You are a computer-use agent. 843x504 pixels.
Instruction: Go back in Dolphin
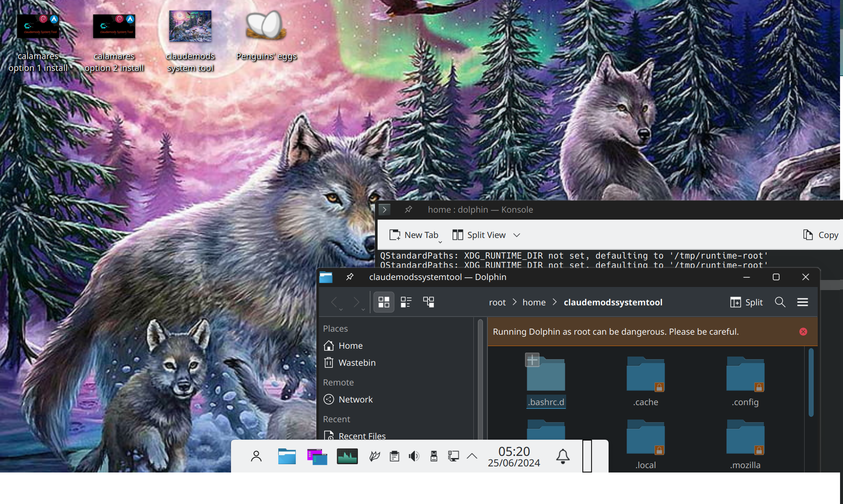pos(335,302)
